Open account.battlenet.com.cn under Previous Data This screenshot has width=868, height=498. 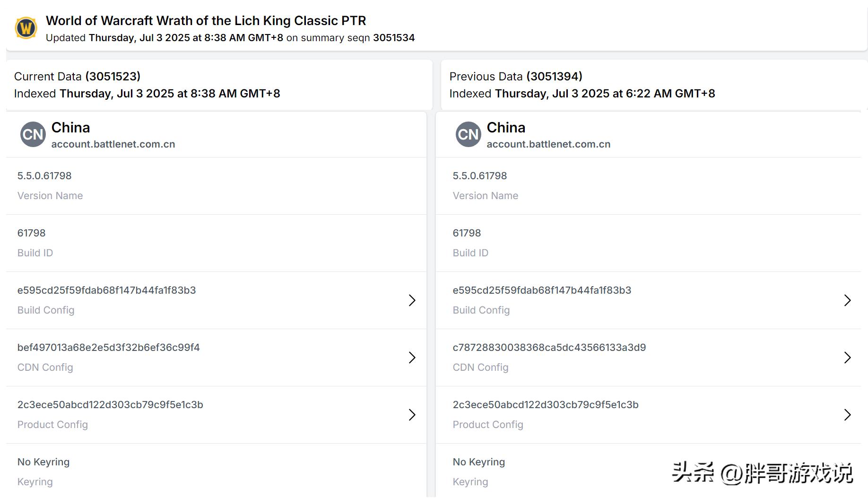[548, 144]
